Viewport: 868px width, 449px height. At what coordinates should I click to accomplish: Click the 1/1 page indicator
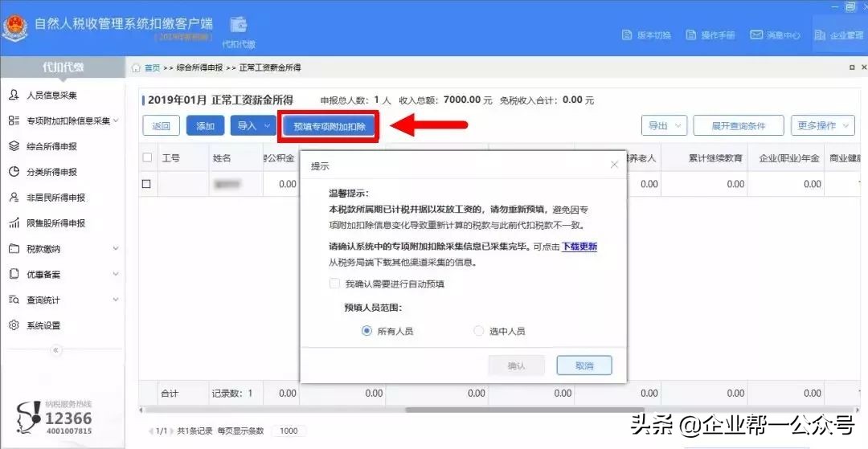162,431
